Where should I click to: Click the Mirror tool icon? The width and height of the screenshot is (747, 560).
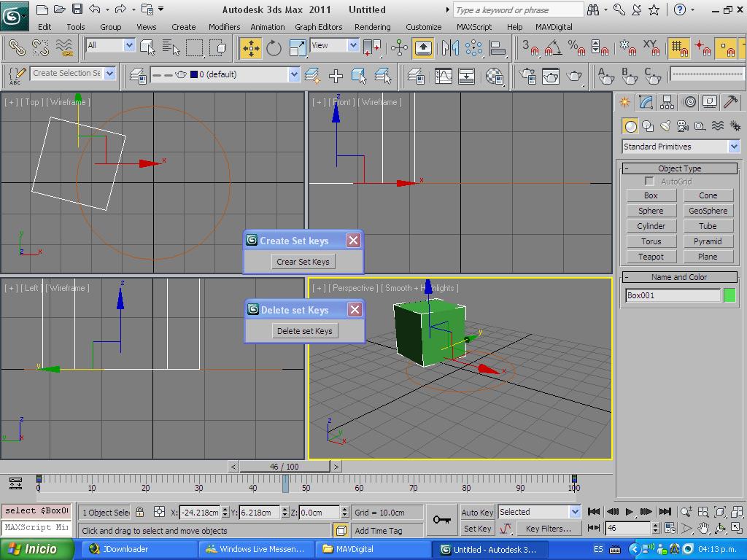click(450, 48)
